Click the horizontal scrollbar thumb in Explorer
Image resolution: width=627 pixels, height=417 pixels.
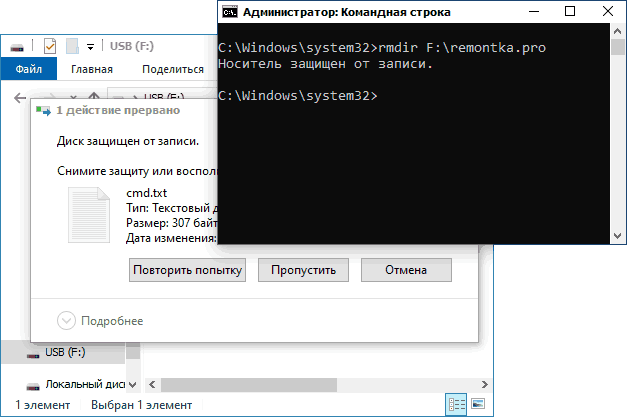249,385
